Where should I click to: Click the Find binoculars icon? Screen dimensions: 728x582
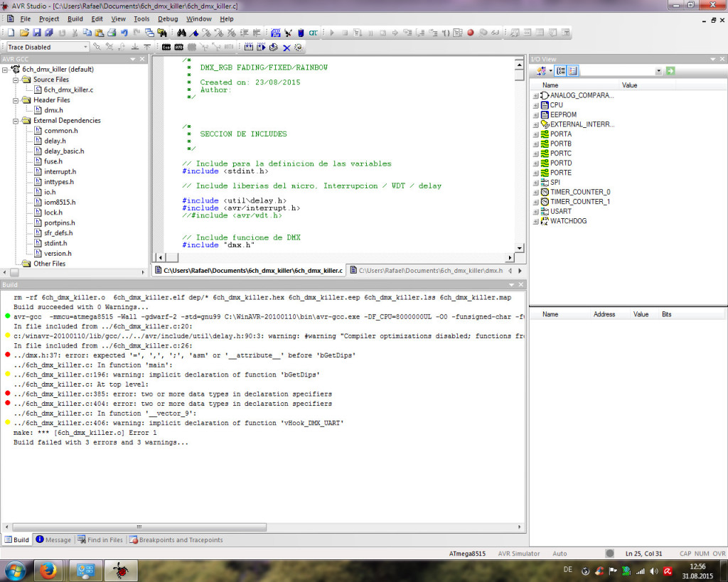181,33
